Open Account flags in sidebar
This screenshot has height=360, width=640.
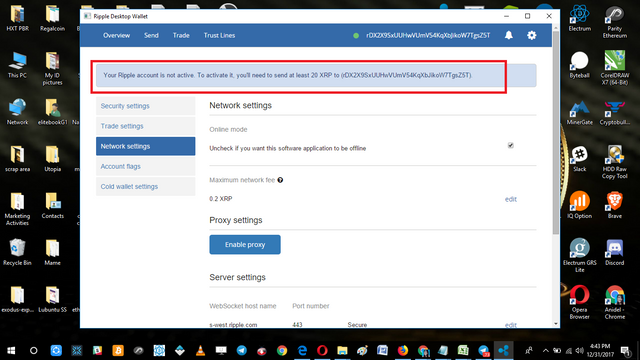coord(145,167)
